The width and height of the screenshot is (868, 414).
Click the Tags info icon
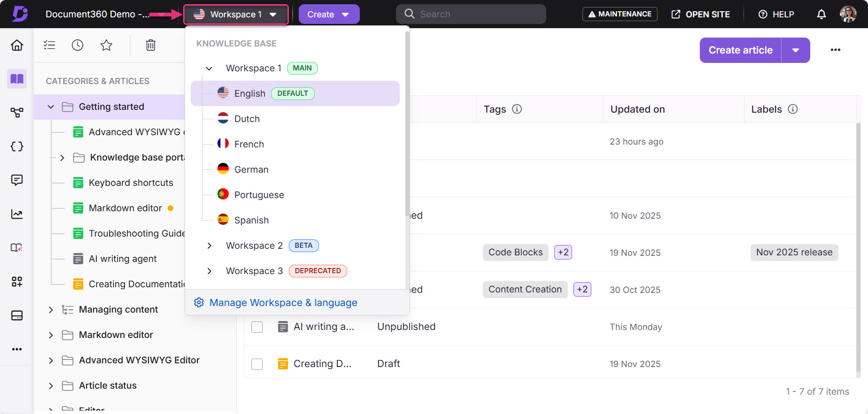[x=517, y=109]
